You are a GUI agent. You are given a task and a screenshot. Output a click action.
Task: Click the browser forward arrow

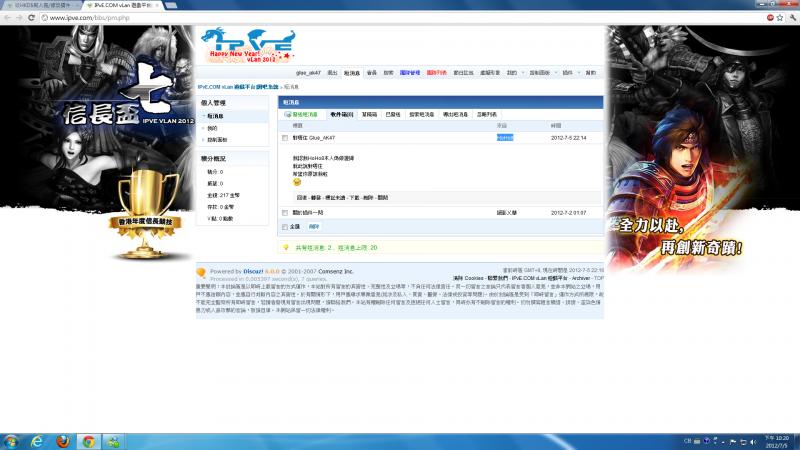19,17
